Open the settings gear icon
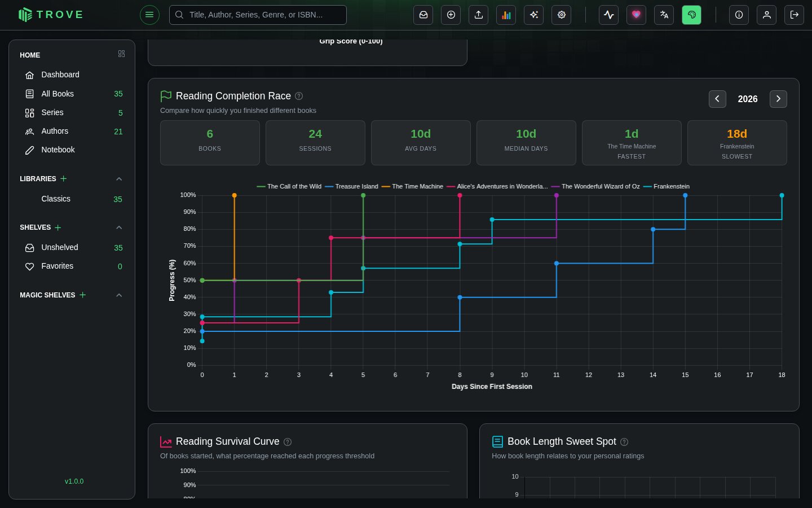812x508 pixels. coord(562,15)
